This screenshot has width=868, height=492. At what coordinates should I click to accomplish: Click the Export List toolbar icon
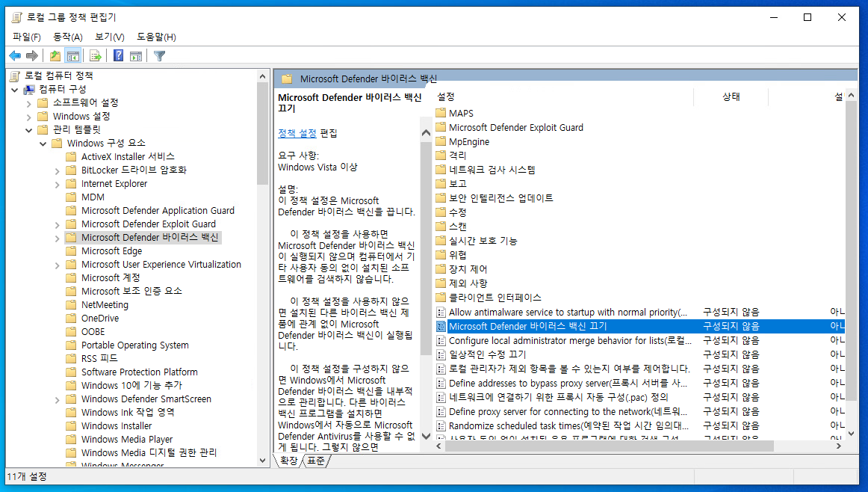click(x=95, y=55)
